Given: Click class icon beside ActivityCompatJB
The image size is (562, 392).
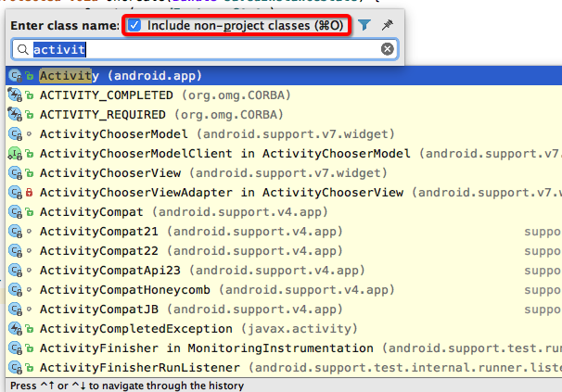Looking at the screenshot, I should tap(15, 310).
